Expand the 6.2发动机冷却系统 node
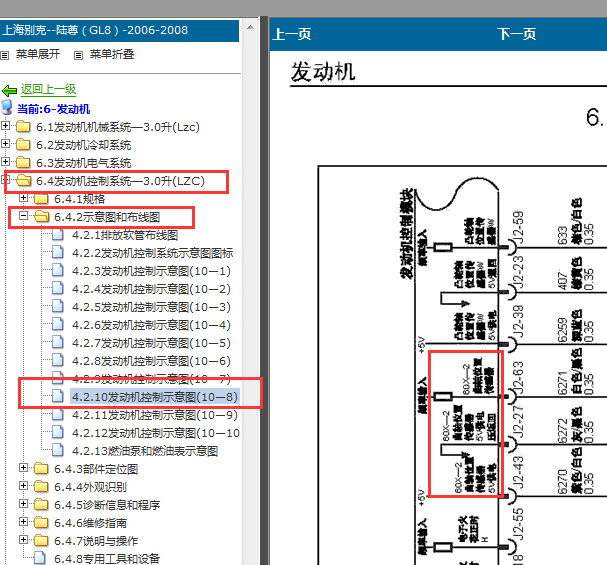 tap(5, 144)
